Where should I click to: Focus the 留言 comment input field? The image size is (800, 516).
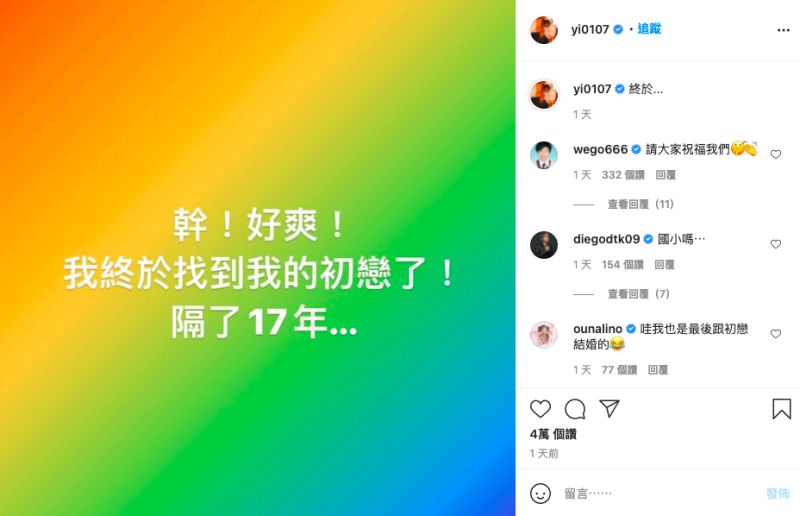[658, 494]
